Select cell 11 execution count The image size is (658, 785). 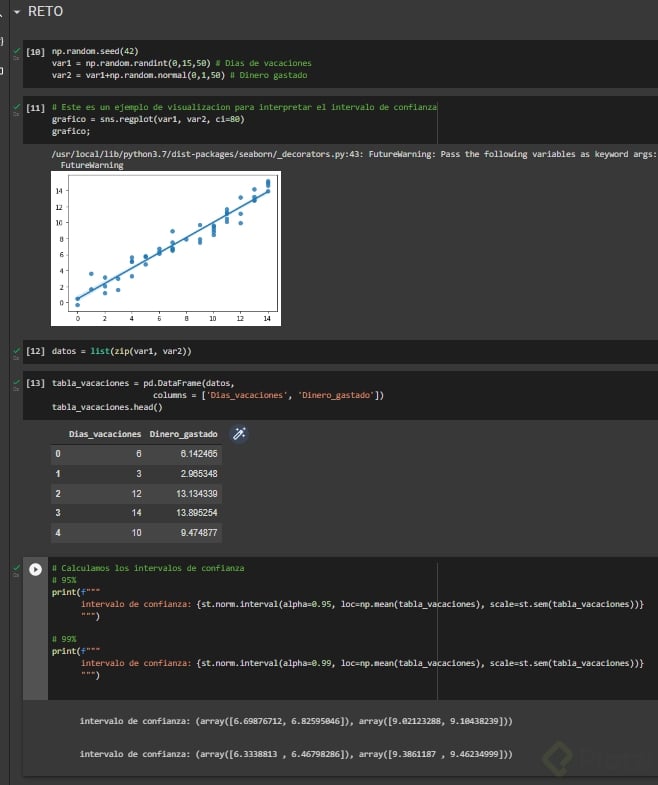[x=35, y=108]
